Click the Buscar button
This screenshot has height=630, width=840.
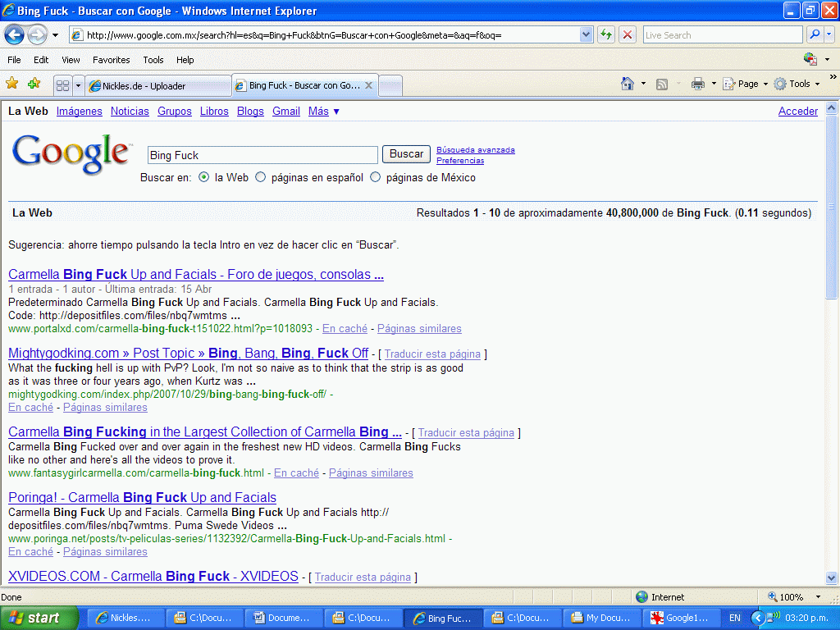click(406, 153)
